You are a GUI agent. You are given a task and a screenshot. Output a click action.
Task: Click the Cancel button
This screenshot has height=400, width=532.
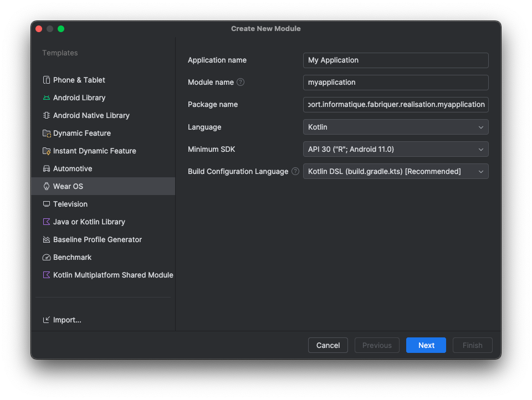(328, 345)
